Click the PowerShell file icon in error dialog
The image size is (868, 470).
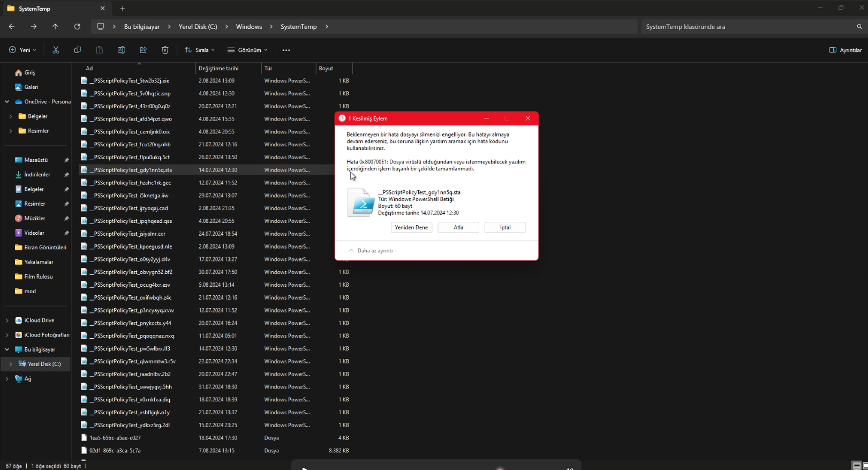[361, 203]
